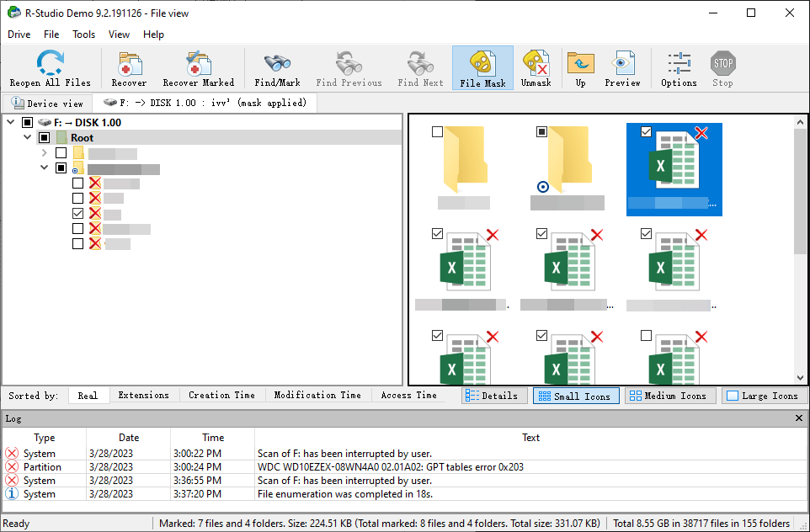Check the first folder thumbnail's checkbox

437,132
